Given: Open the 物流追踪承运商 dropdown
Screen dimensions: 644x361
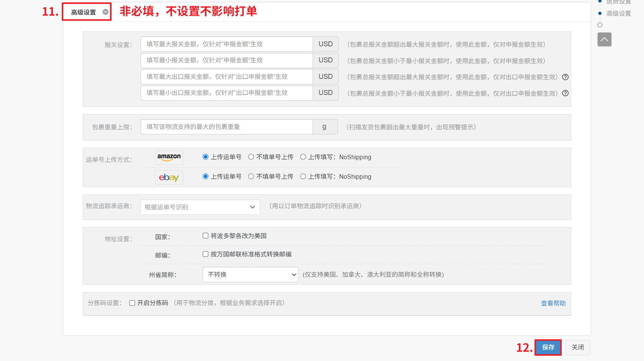Looking at the screenshot, I should (200, 207).
